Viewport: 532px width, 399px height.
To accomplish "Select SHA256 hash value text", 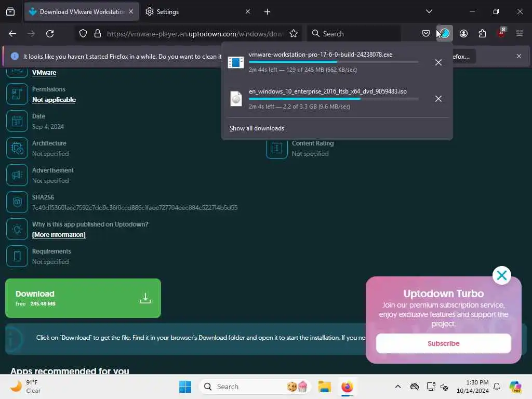I will pos(135,208).
